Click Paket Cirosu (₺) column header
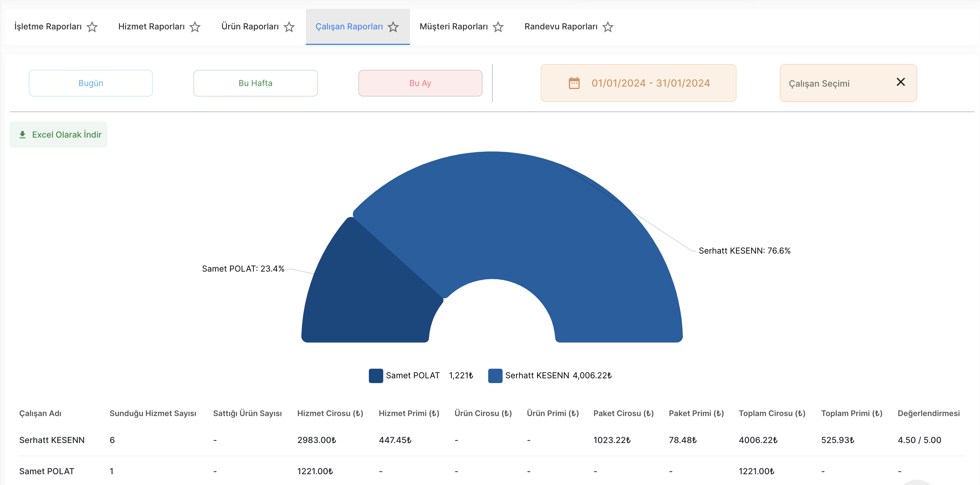Image resolution: width=980 pixels, height=485 pixels. [x=623, y=413]
